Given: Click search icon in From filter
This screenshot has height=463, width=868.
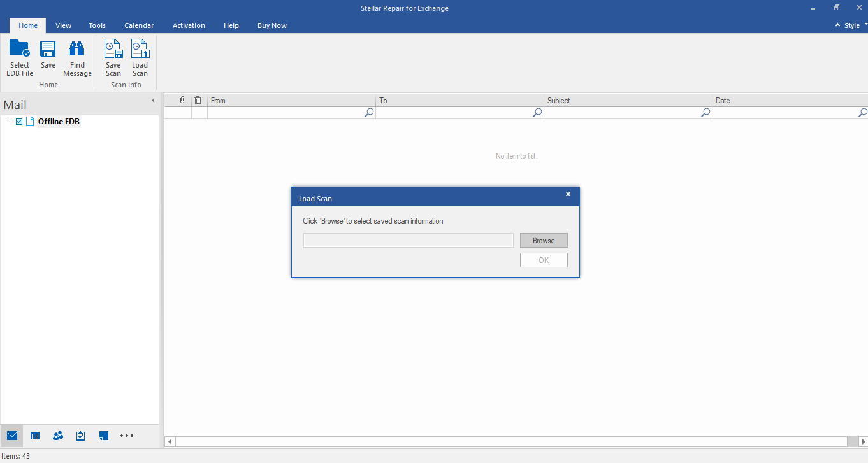Looking at the screenshot, I should point(369,113).
